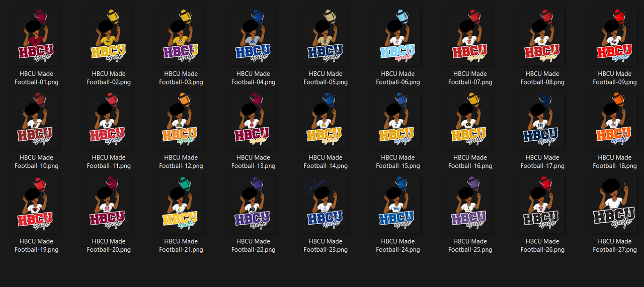
Task: Select the HBCU Made Football-15.png file name
Action: pos(398,162)
